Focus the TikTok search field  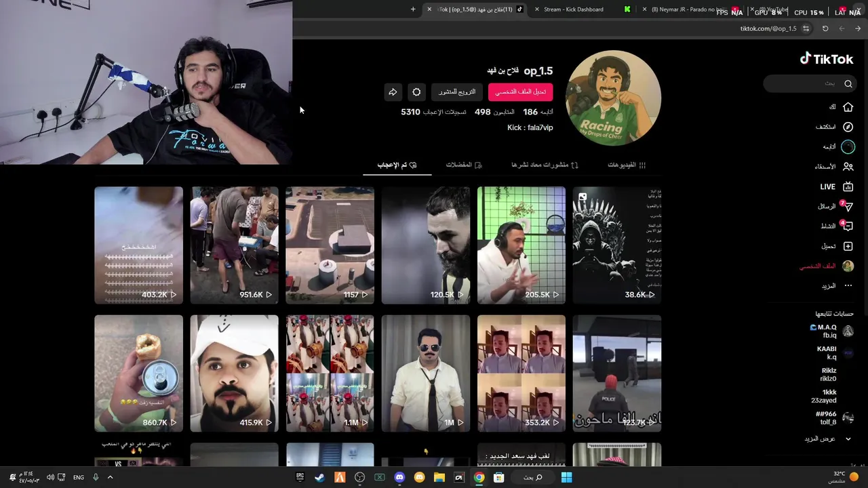click(x=809, y=84)
